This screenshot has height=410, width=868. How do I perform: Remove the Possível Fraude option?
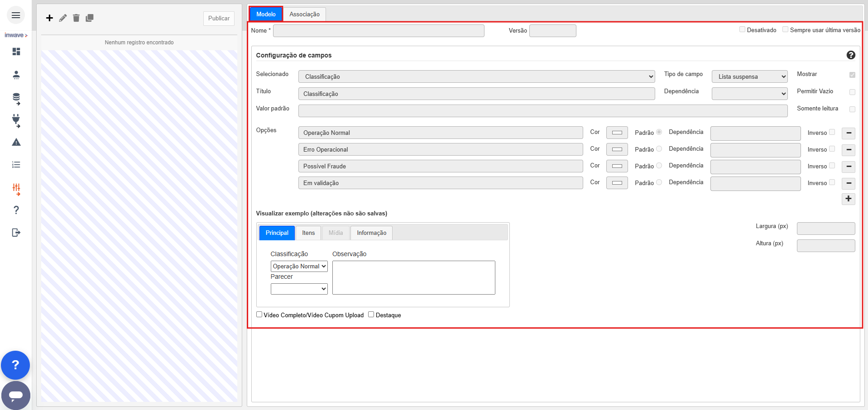[849, 167]
